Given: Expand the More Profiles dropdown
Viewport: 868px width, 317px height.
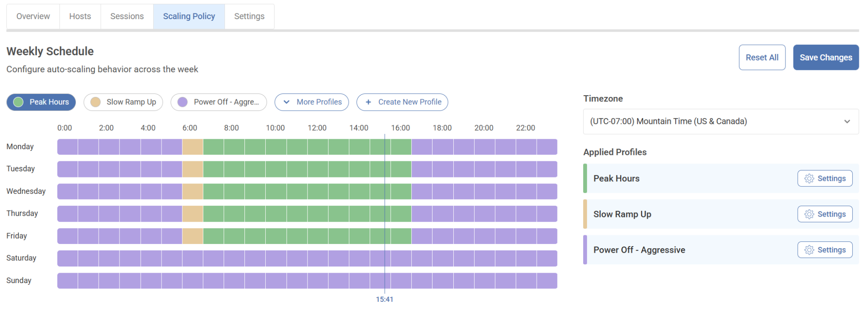Looking at the screenshot, I should pyautogui.click(x=312, y=102).
